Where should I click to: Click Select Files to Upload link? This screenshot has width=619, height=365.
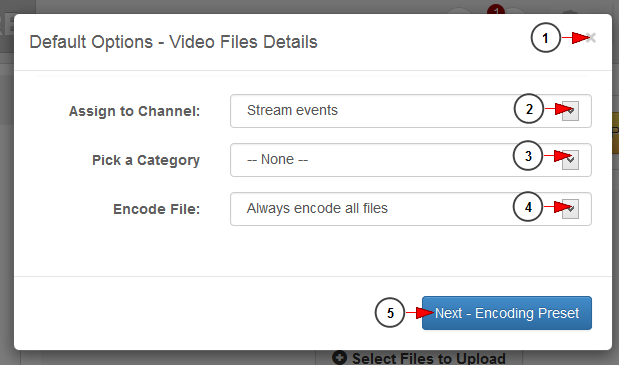pyautogui.click(x=428, y=358)
